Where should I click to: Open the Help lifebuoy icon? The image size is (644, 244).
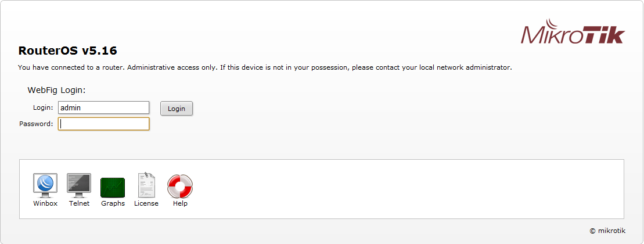[x=180, y=186]
